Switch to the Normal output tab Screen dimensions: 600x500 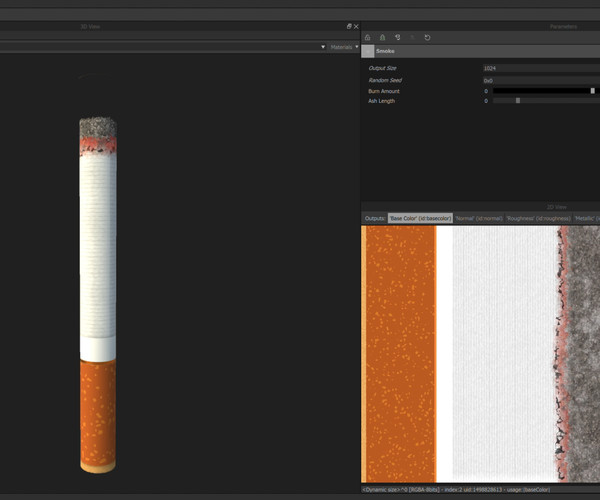[479, 218]
